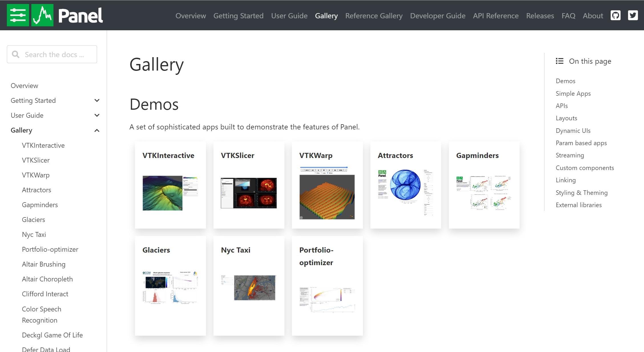The image size is (644, 352).
Task: Click the Glaciers sidebar tree item
Action: [x=34, y=219]
